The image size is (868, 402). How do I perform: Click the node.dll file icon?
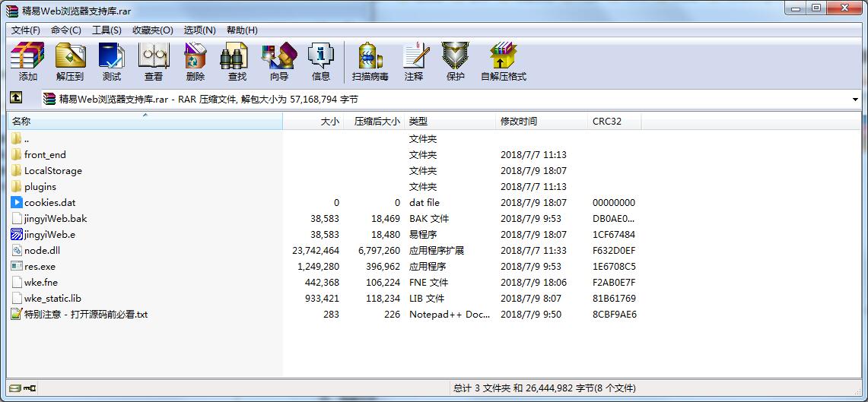(17, 251)
